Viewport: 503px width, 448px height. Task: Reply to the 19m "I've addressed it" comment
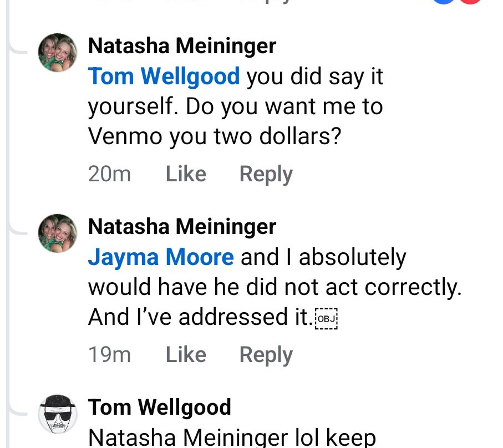coord(266,355)
